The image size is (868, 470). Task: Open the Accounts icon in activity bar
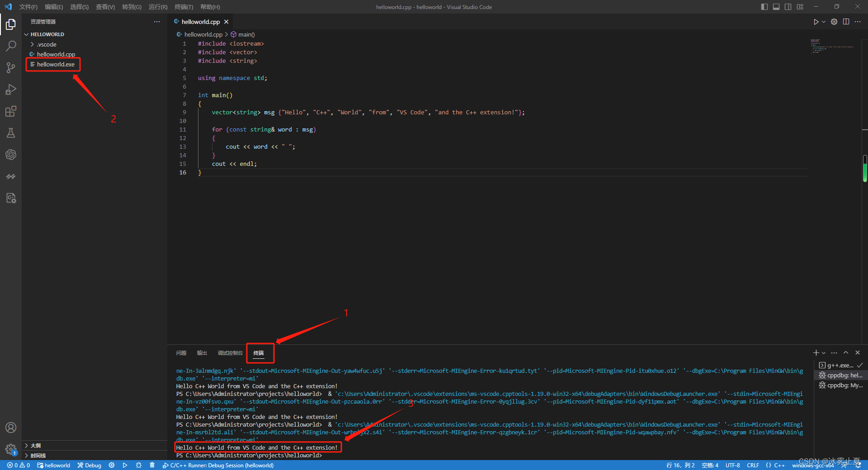(x=11, y=428)
